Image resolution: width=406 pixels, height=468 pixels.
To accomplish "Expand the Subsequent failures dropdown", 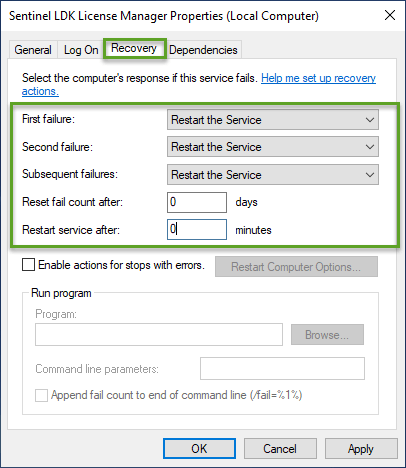I will [273, 175].
